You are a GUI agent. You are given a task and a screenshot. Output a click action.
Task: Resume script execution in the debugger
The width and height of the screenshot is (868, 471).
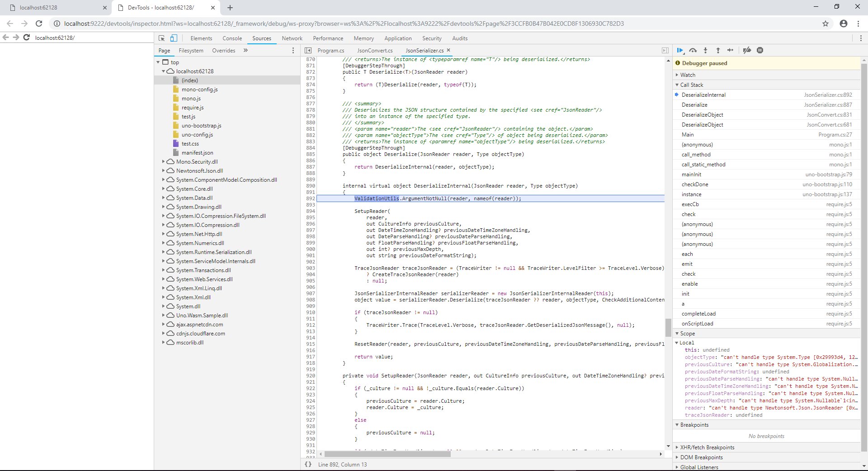[680, 50]
